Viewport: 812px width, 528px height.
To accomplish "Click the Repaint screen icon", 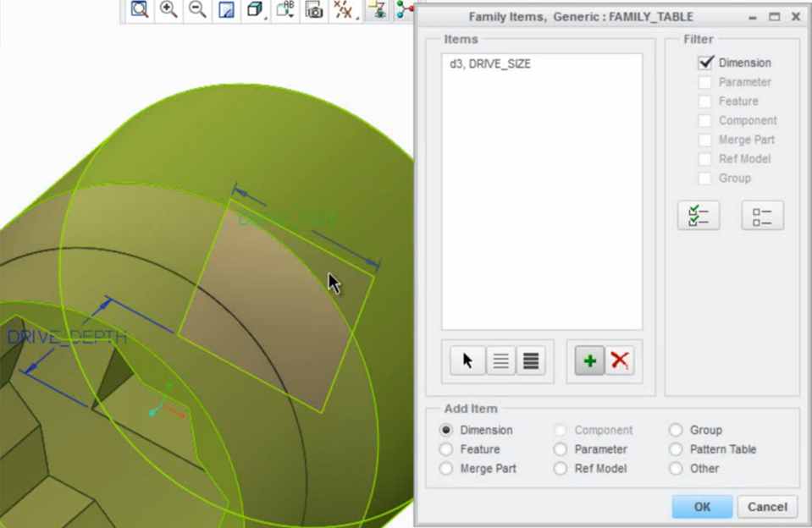I will 226,9.
